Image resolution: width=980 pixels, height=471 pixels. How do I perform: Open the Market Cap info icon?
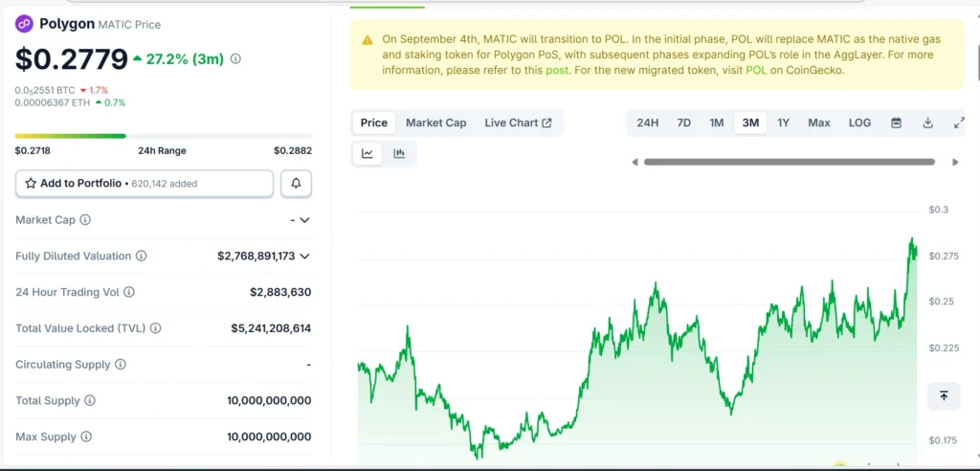pyautogui.click(x=85, y=220)
